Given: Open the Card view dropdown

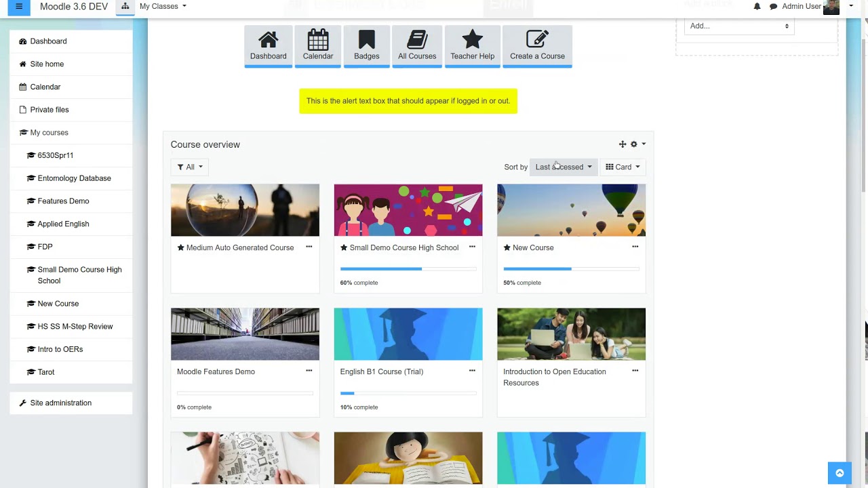Looking at the screenshot, I should pyautogui.click(x=623, y=167).
